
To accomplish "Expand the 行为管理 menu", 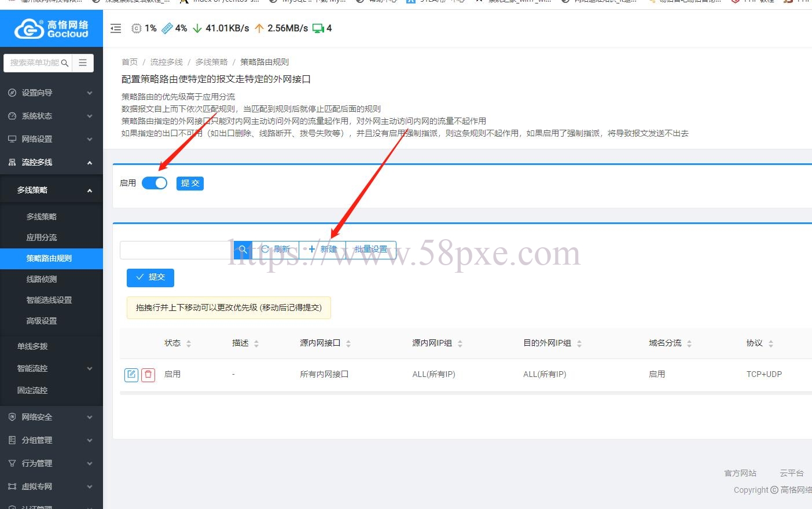I will coord(52,463).
